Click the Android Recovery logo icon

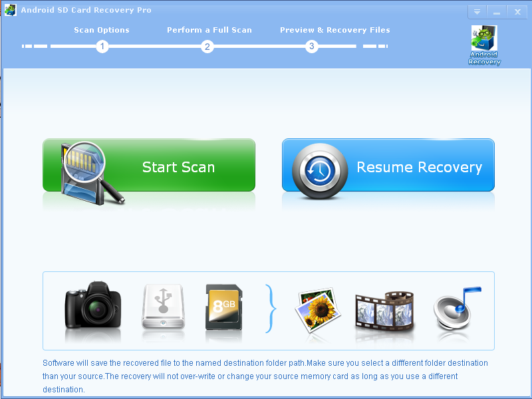click(484, 45)
